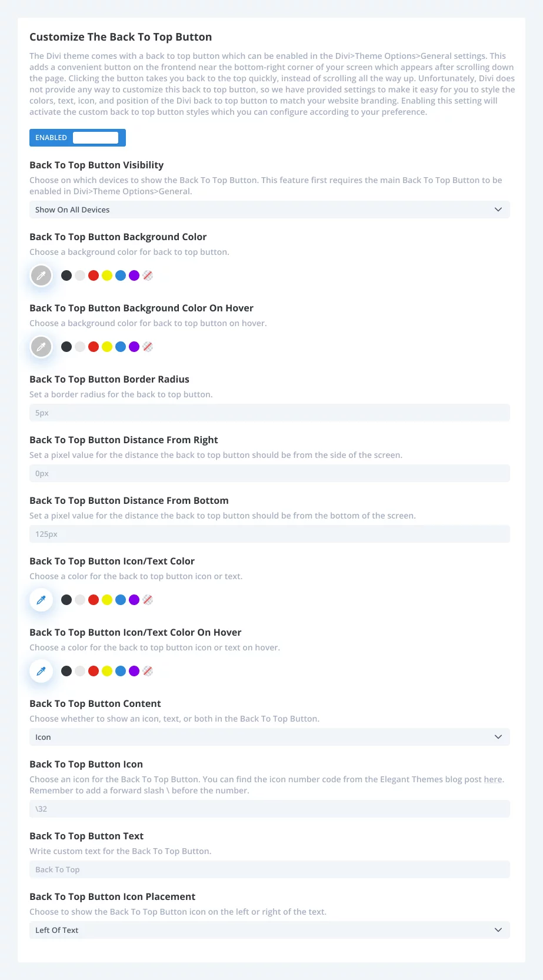This screenshot has height=980, width=543.
Task: Open the Icon Placement dropdown showing Left Of Text
Action: 269,930
